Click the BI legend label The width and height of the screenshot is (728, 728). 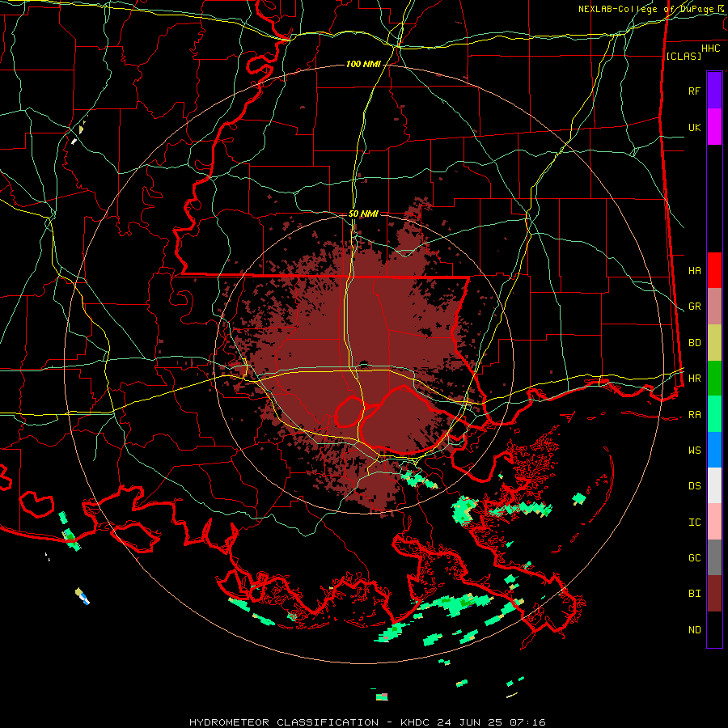pos(694,594)
